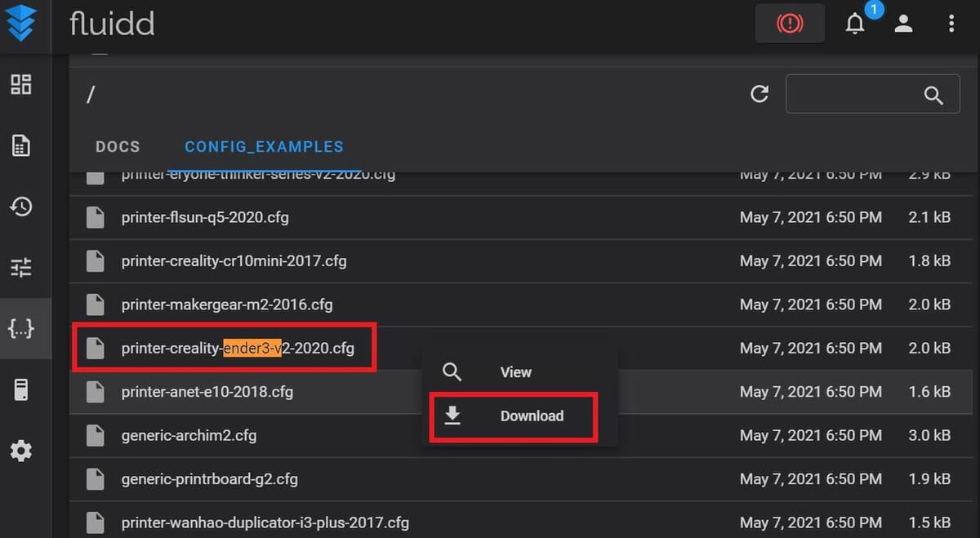
Task: Open the System sidebar icon
Action: point(20,390)
